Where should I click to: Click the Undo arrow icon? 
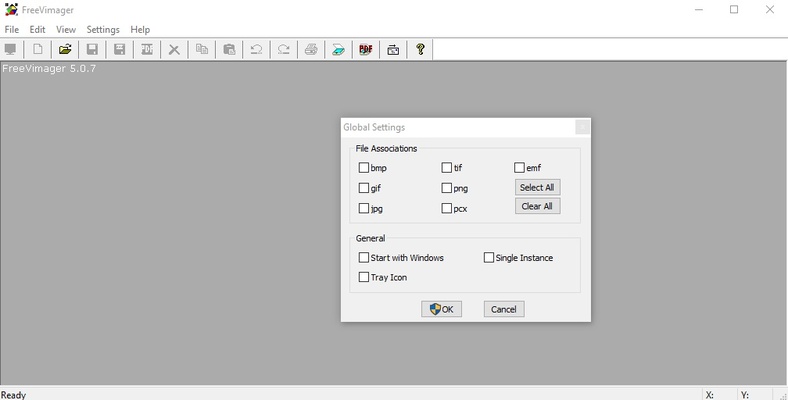point(256,49)
